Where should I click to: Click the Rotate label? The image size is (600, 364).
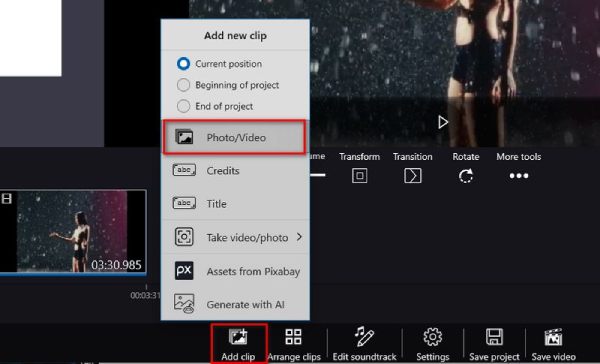(466, 157)
